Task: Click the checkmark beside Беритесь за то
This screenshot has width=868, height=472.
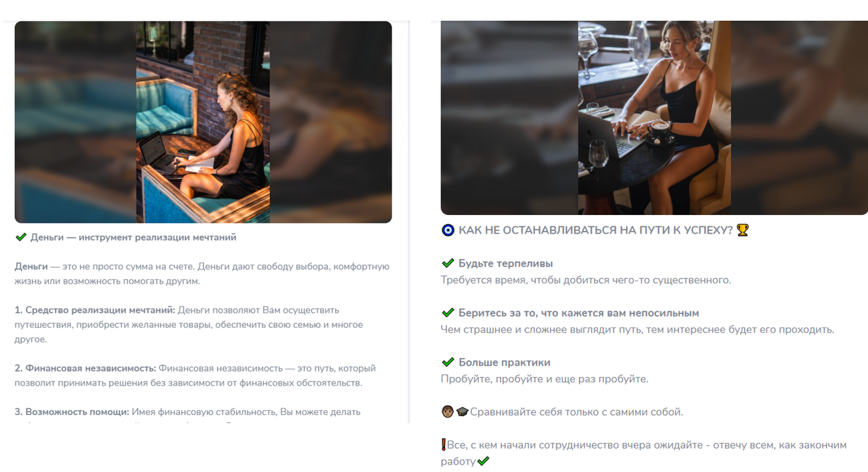Action: (448, 313)
